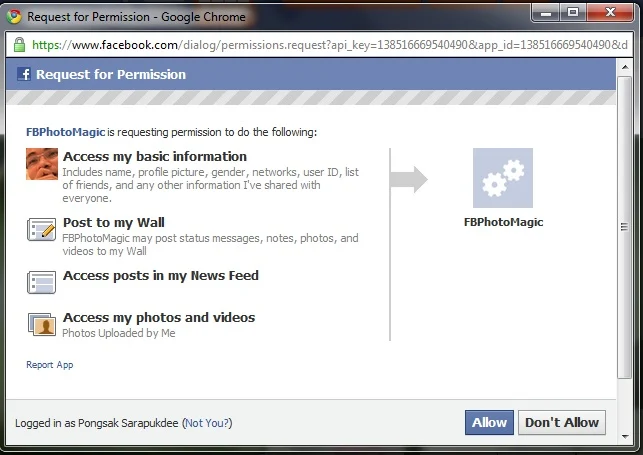
Task: Click the green SSL padlock icon
Action: (19, 45)
